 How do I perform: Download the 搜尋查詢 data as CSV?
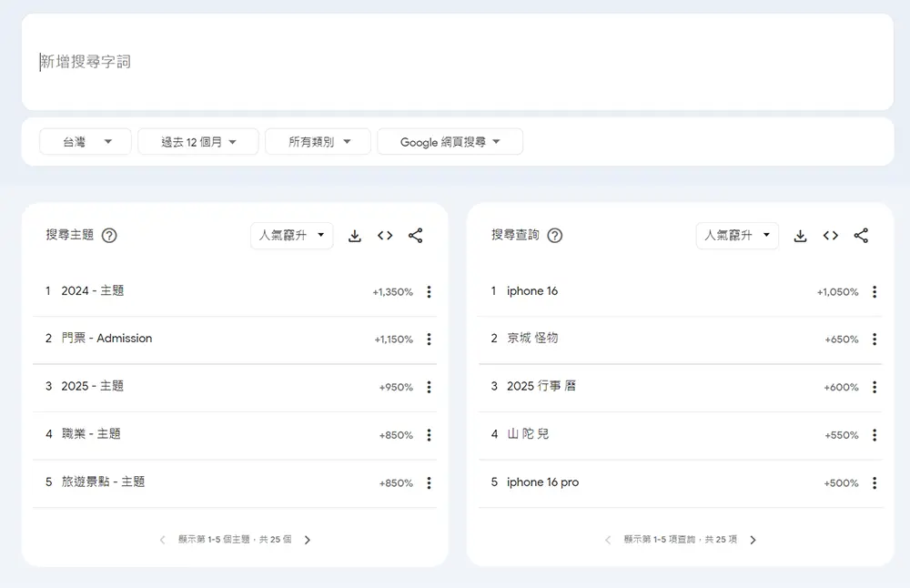(800, 236)
